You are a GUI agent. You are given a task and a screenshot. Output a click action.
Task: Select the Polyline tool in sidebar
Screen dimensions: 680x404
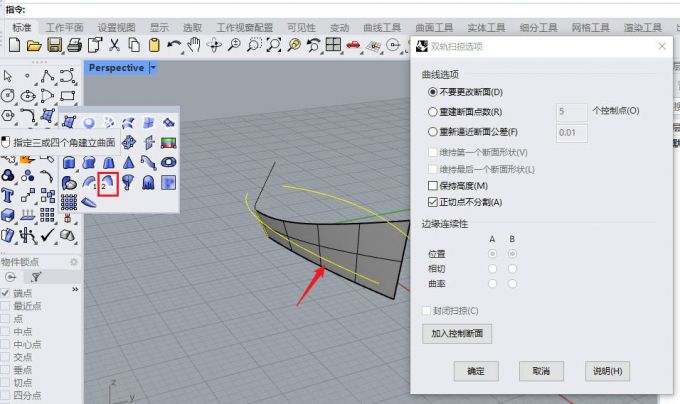[47, 76]
